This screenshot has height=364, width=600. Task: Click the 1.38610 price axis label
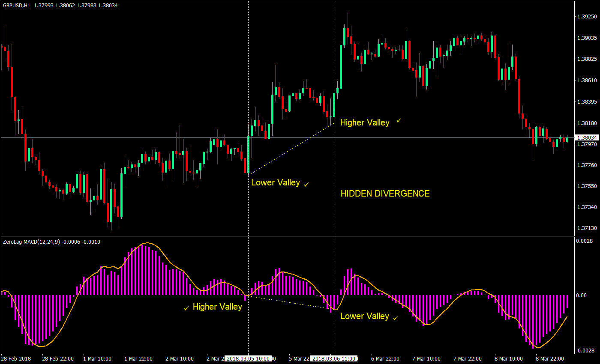(587, 81)
